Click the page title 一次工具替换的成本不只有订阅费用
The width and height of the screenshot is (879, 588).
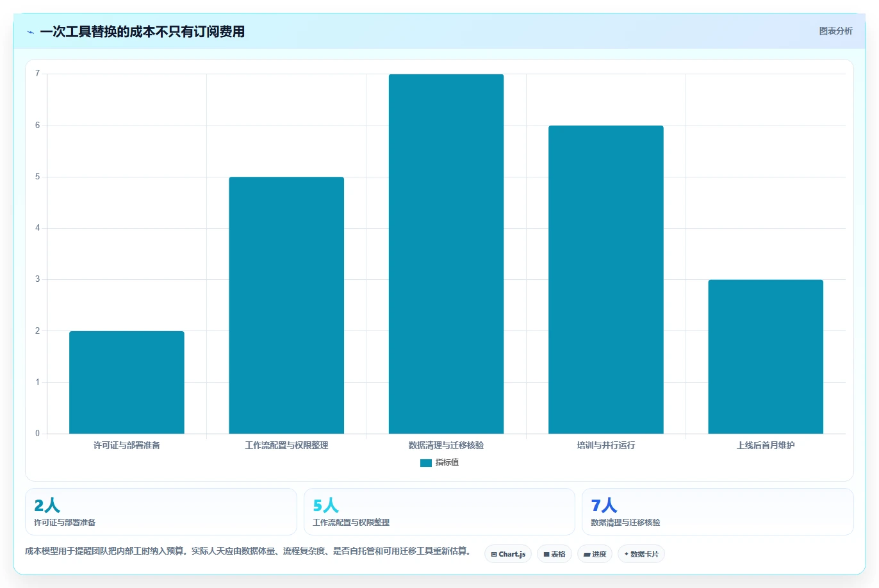click(142, 31)
